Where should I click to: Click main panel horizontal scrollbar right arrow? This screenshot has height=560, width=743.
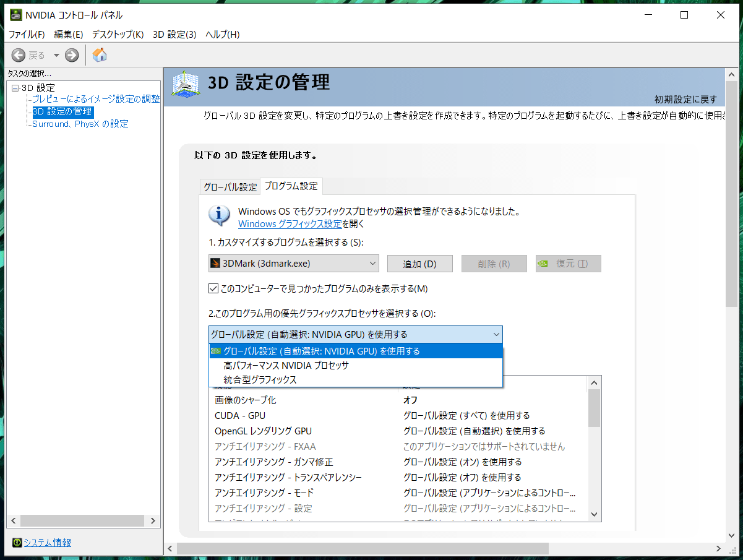[x=719, y=549]
